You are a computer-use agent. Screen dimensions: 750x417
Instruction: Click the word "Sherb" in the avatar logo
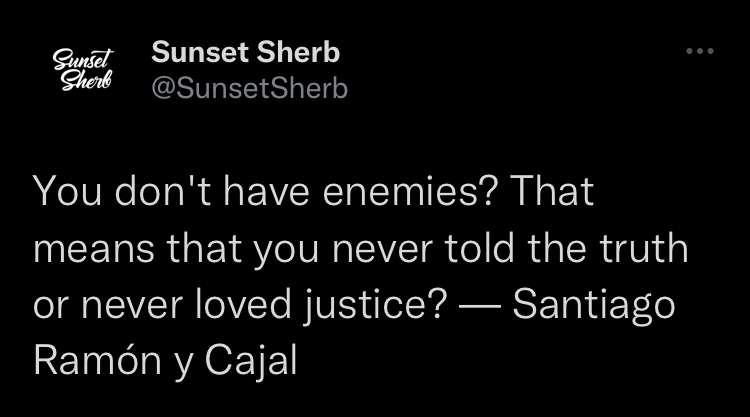(87, 80)
